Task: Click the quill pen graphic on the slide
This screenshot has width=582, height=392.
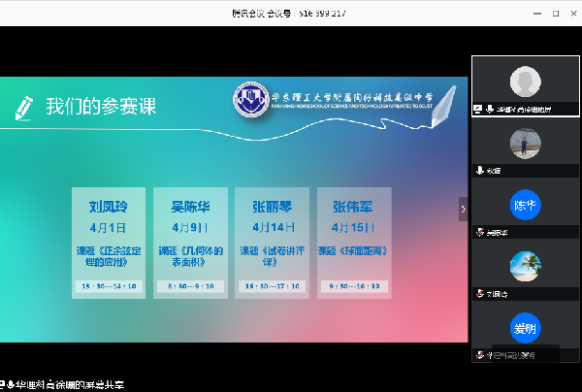Action: point(444,106)
